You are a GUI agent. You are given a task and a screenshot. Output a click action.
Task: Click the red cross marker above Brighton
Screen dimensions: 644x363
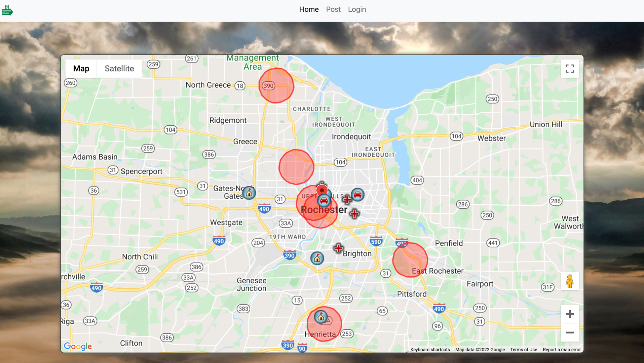338,248
